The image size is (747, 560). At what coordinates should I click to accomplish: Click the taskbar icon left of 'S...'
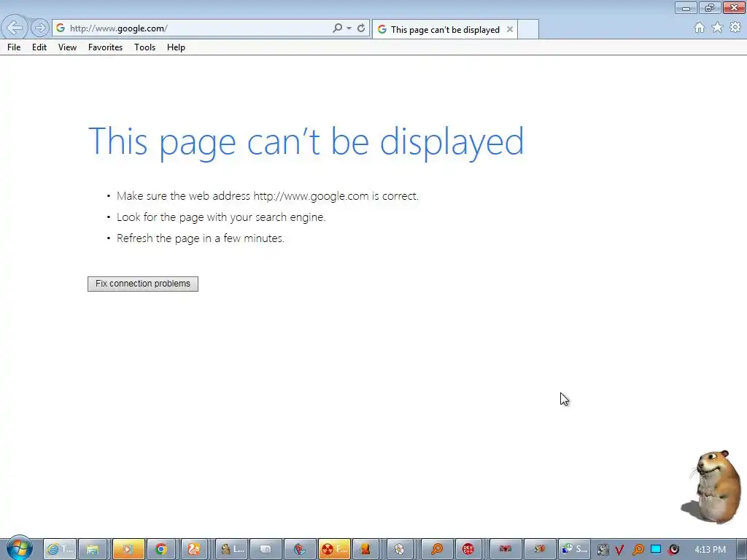tap(539, 549)
